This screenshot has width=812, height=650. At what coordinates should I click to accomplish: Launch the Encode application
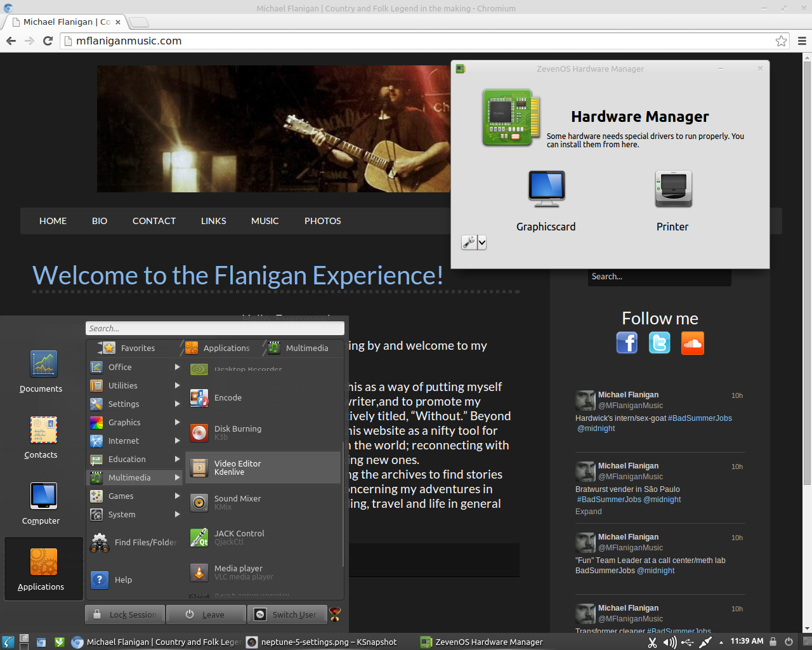click(x=263, y=398)
